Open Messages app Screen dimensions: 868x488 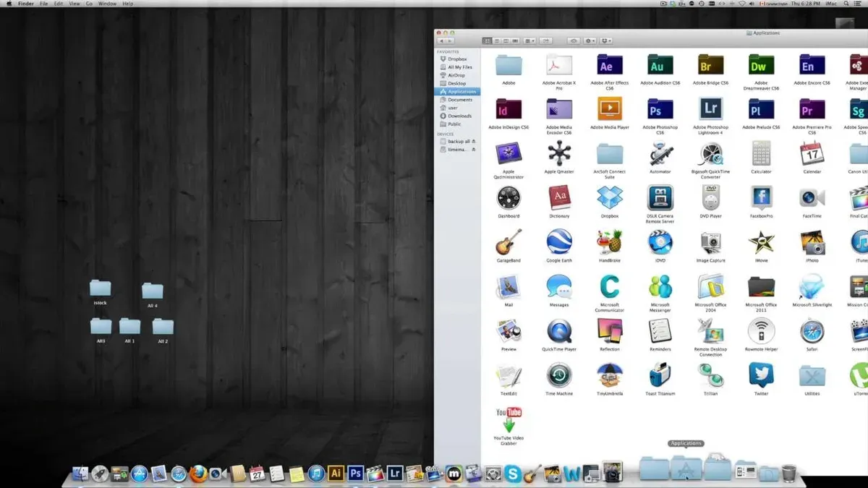tap(559, 287)
